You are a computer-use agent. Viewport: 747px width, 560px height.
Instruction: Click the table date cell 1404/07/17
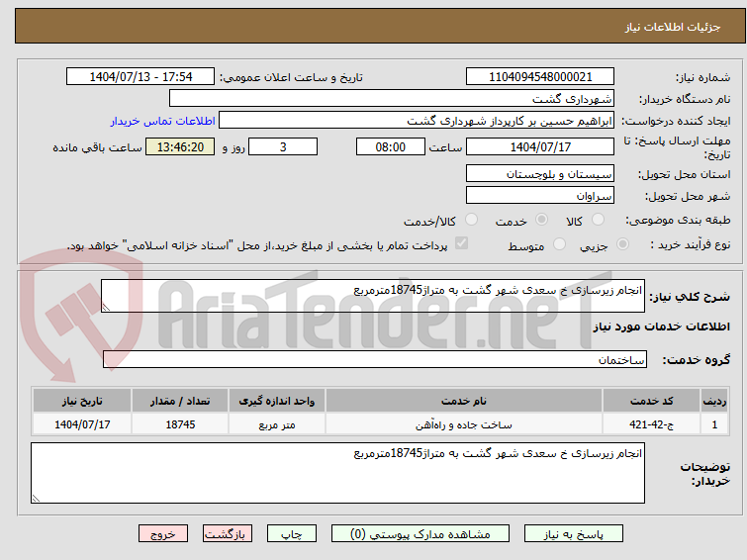pos(82,424)
